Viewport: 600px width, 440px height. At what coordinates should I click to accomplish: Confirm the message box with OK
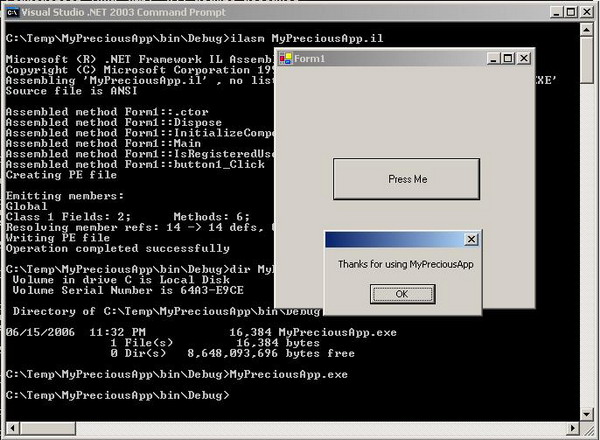pyautogui.click(x=402, y=294)
